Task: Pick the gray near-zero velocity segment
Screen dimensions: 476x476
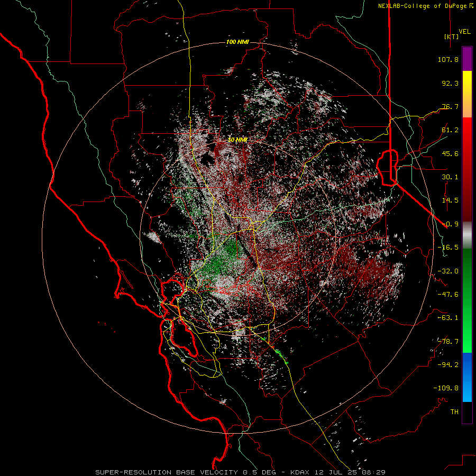Action: click(467, 235)
